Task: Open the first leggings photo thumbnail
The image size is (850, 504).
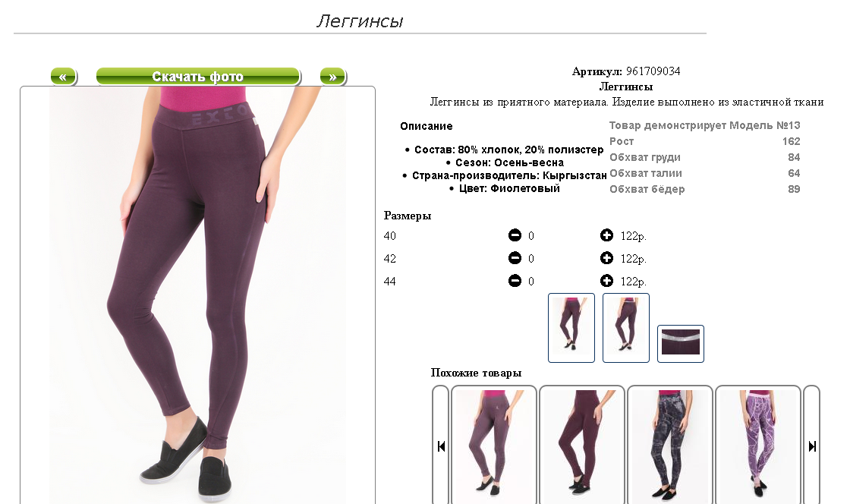Action: click(571, 328)
